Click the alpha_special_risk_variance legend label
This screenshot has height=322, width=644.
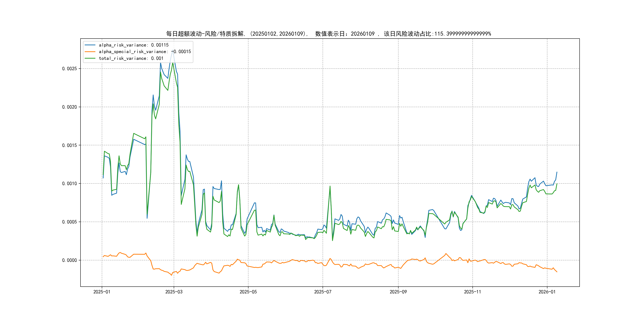[x=145, y=52]
